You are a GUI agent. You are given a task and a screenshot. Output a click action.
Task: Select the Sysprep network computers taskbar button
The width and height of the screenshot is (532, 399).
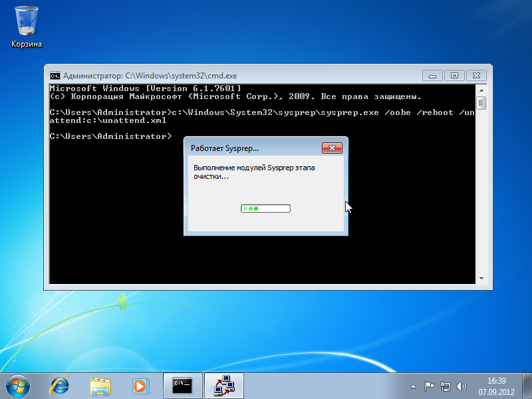click(224, 386)
